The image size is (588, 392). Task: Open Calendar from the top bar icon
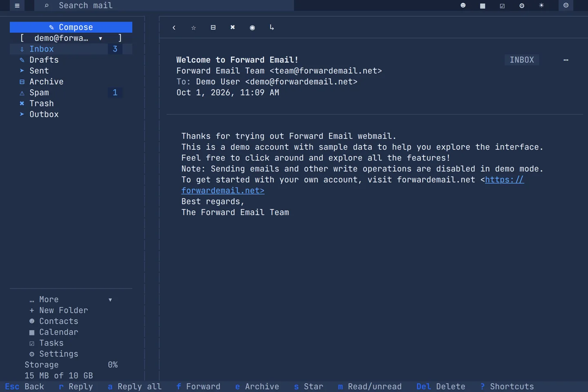[483, 5]
